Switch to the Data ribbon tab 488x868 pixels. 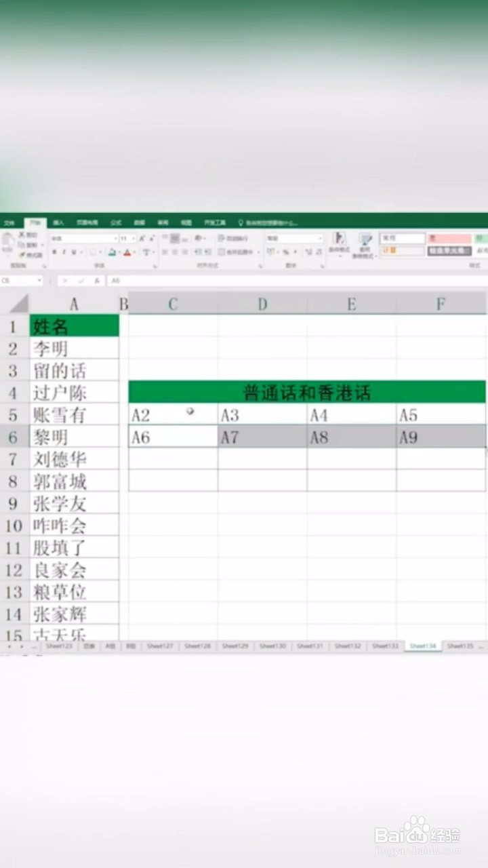click(139, 222)
